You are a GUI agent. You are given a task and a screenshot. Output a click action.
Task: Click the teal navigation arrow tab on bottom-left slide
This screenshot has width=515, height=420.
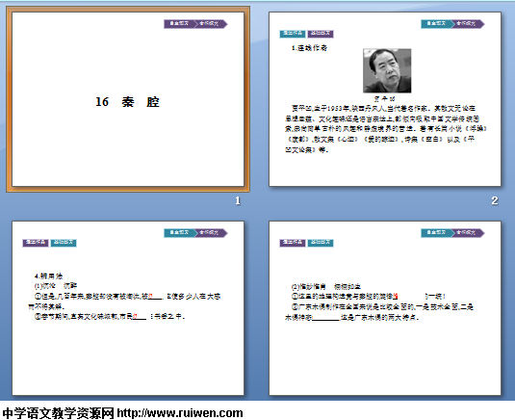[180, 233]
